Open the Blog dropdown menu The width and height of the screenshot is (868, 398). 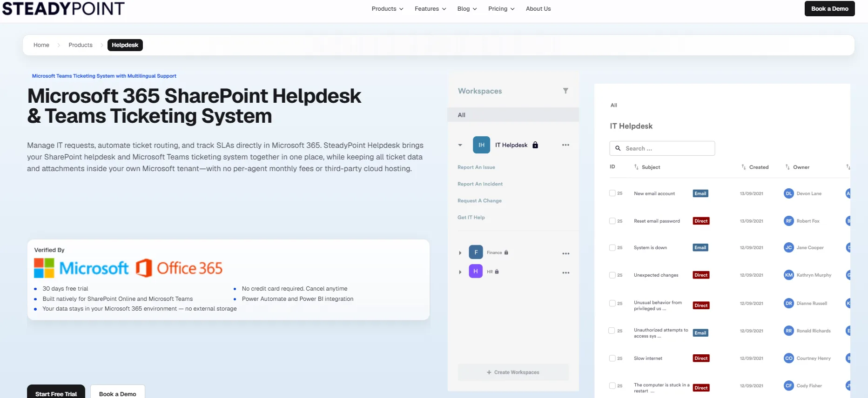467,9
